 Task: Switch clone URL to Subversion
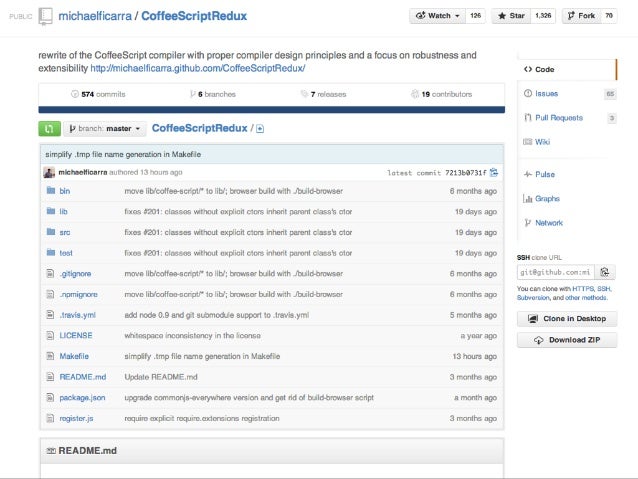[x=533, y=298]
